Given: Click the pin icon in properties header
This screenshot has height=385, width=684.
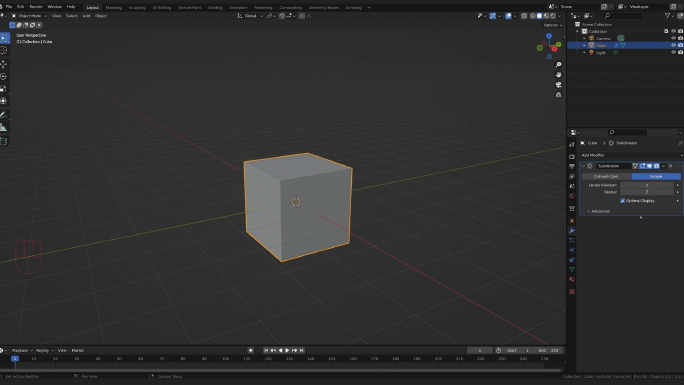Looking at the screenshot, I should click(680, 143).
